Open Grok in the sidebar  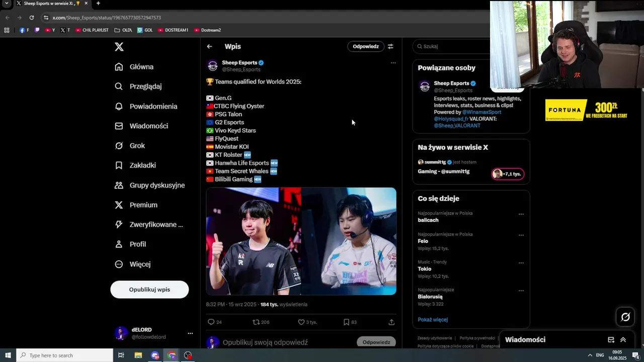tap(130, 146)
